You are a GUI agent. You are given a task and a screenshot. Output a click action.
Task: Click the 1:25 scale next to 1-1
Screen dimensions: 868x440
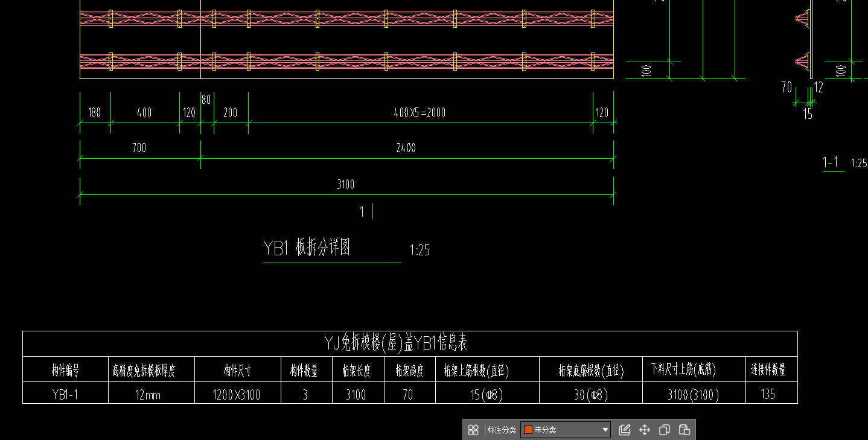pyautogui.click(x=859, y=163)
